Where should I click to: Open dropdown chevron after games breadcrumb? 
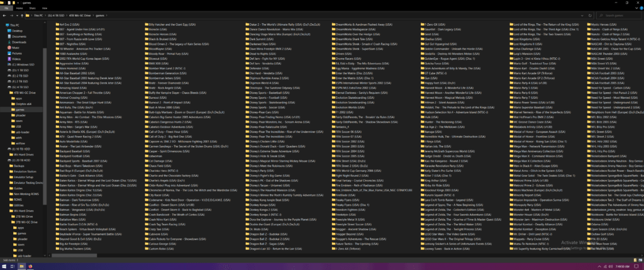(x=106, y=16)
